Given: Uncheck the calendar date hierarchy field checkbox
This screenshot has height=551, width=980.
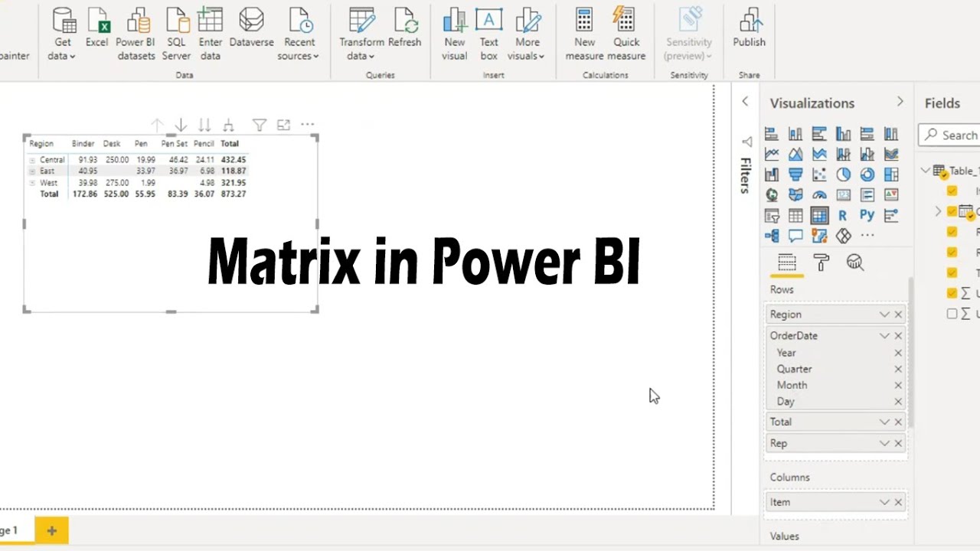Looking at the screenshot, I should tap(952, 211).
